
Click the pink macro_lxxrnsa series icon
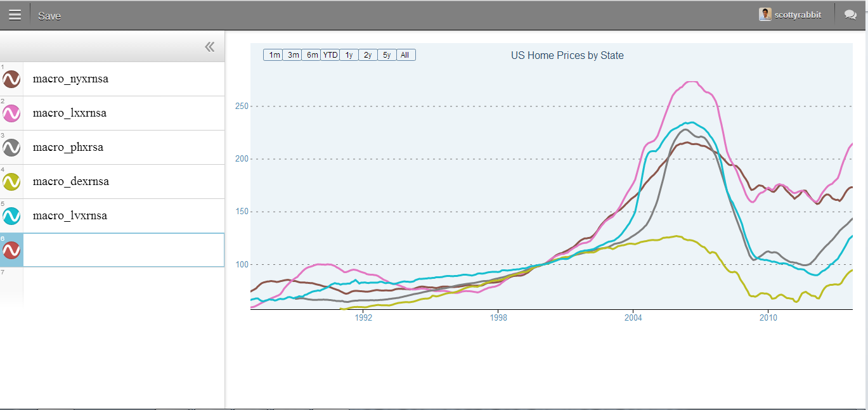(11, 113)
